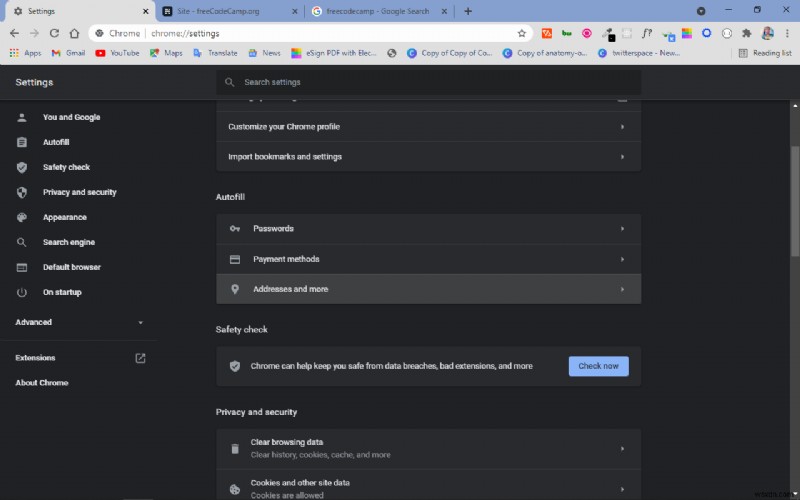The width and height of the screenshot is (800, 500).
Task: Open the Chrome three-dot menu
Action: point(787,33)
